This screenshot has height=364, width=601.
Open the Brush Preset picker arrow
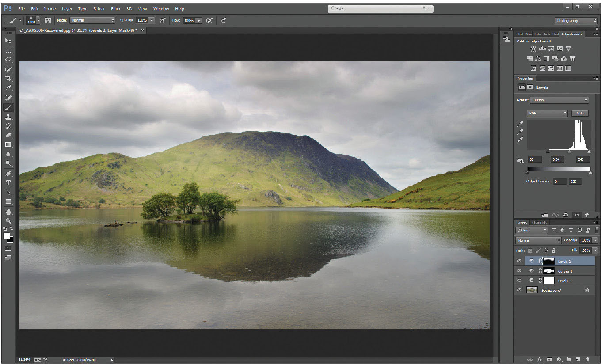[x=38, y=20]
